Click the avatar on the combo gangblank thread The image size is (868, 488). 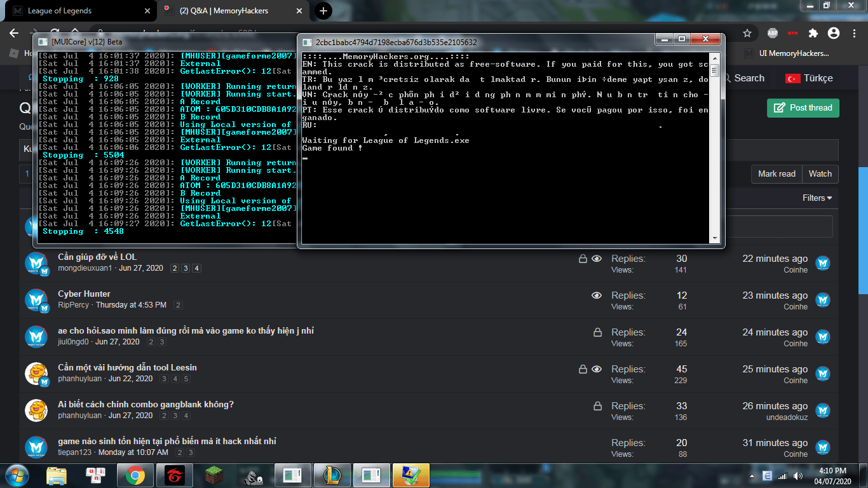[36, 410]
